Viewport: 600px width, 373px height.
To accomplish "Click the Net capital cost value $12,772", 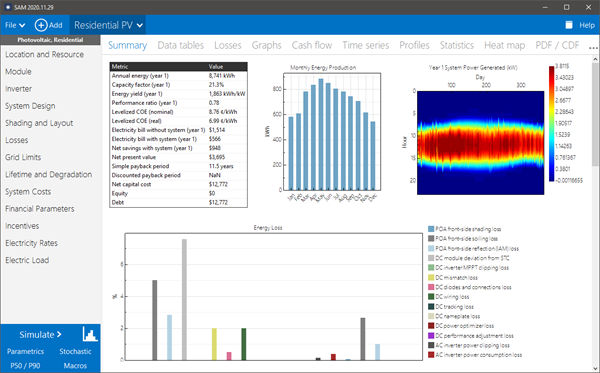I will tap(218, 184).
